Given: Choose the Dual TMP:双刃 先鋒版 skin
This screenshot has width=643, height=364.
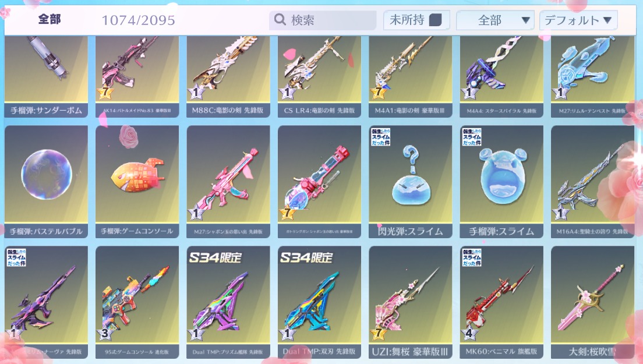Looking at the screenshot, I should pos(319,302).
